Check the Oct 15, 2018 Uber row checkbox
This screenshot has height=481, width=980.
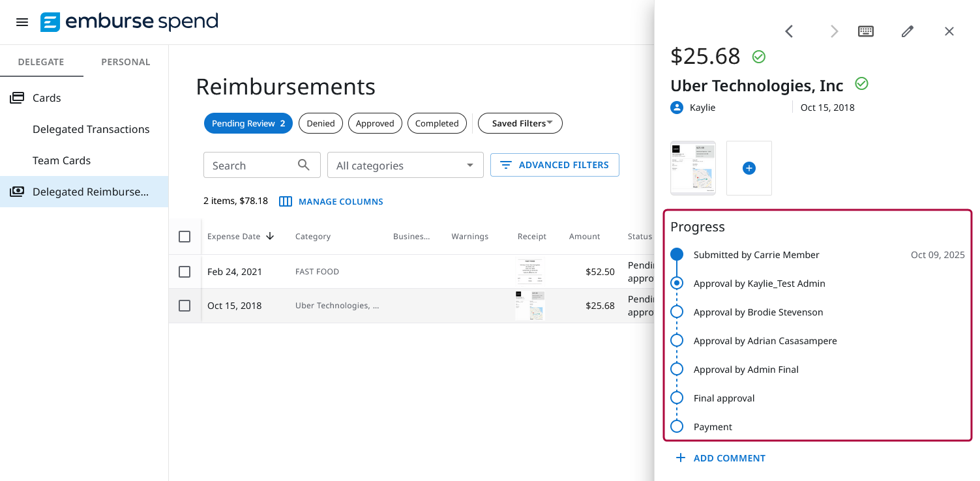[185, 305]
